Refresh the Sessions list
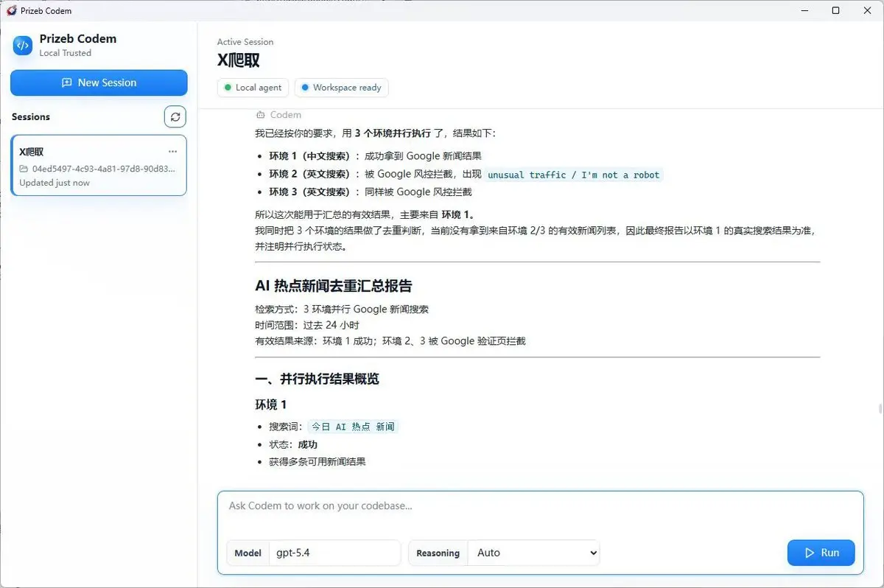The height and width of the screenshot is (588, 884). [x=175, y=116]
